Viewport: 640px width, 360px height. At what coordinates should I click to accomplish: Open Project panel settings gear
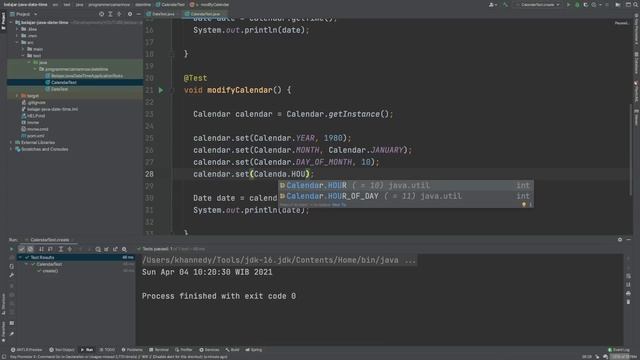coord(130,14)
